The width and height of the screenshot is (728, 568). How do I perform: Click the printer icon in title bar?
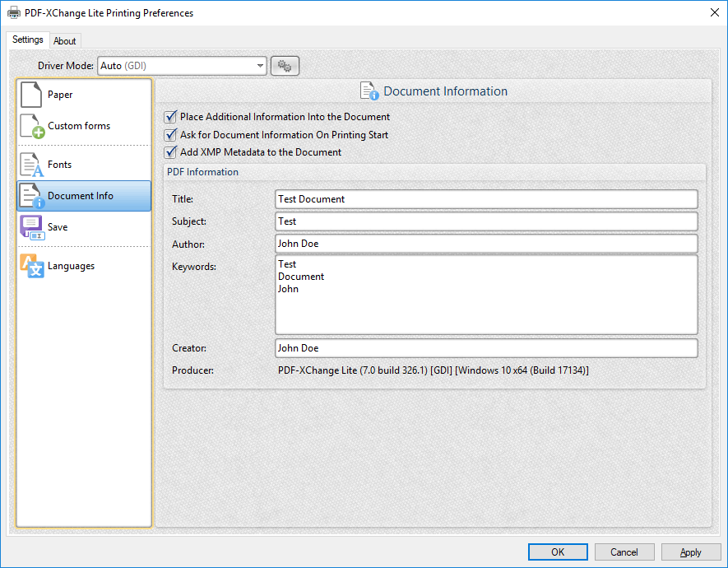click(14, 13)
